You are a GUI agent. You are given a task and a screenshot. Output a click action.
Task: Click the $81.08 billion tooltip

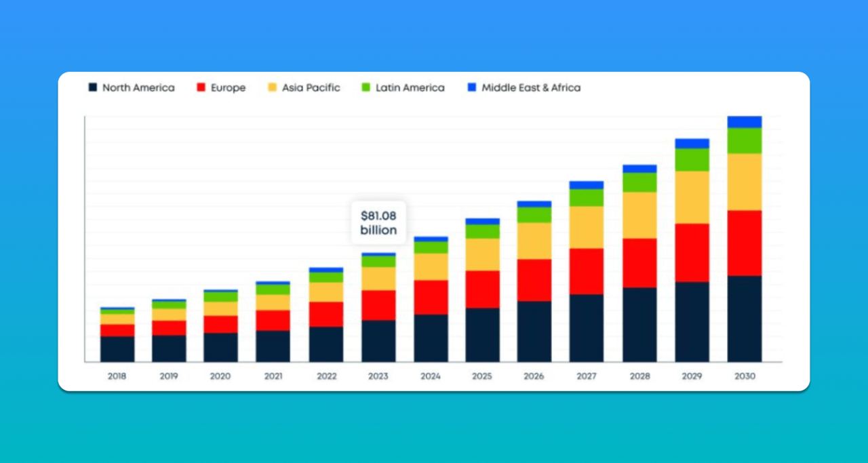click(378, 223)
